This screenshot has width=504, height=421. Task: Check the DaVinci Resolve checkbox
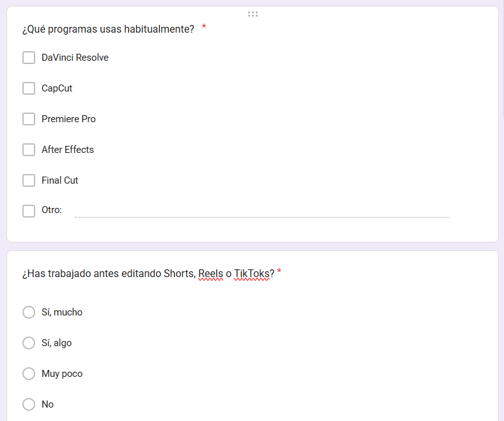click(29, 58)
